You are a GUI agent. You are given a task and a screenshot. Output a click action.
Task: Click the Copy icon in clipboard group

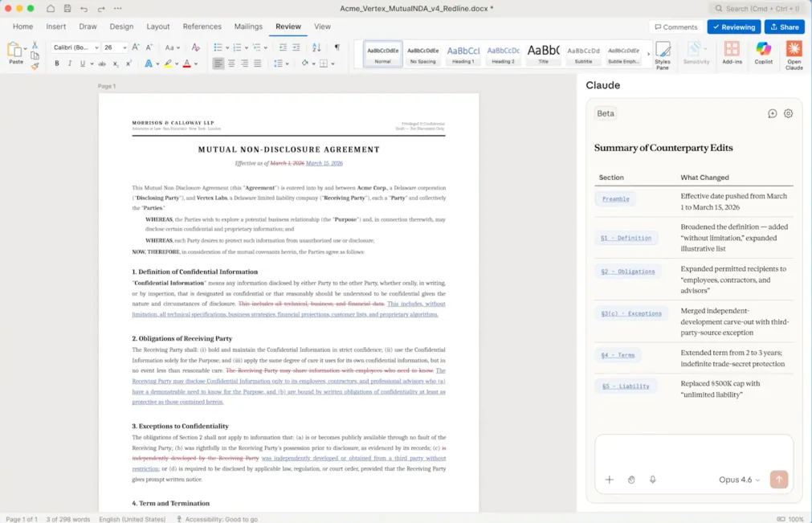tap(35, 55)
